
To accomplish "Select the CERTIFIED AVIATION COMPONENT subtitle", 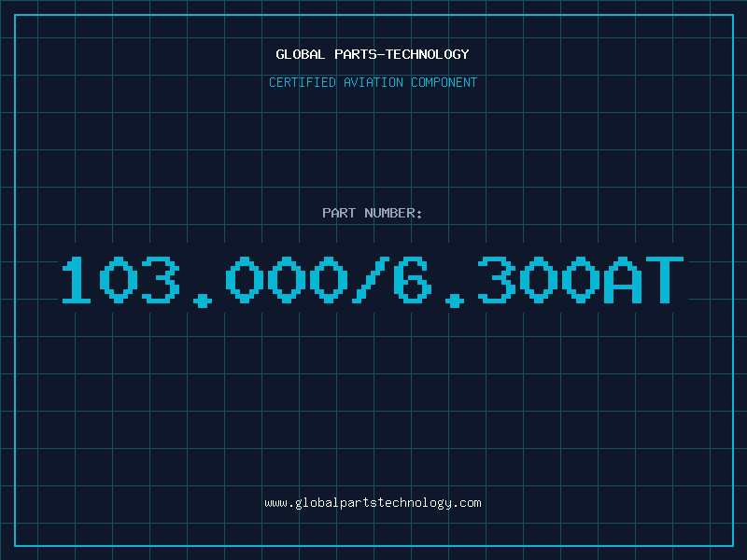I will 373,82.
